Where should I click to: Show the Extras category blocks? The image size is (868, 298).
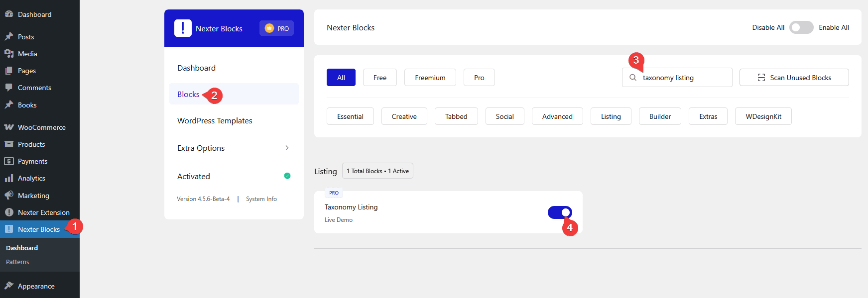pyautogui.click(x=708, y=116)
